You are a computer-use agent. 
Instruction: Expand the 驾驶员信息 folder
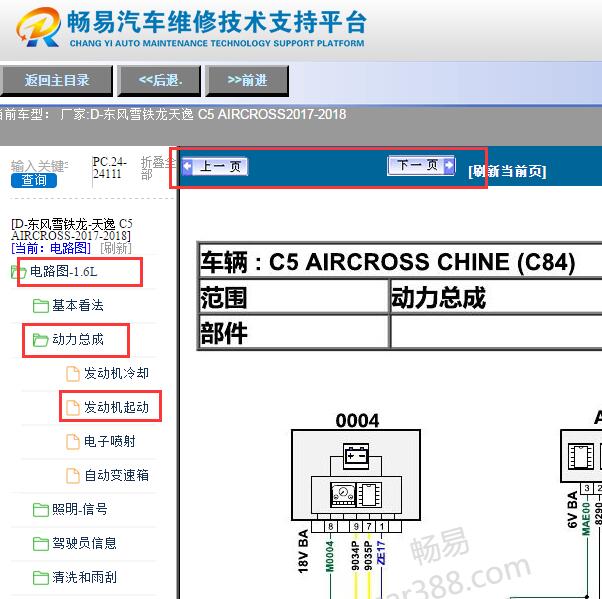(84, 543)
